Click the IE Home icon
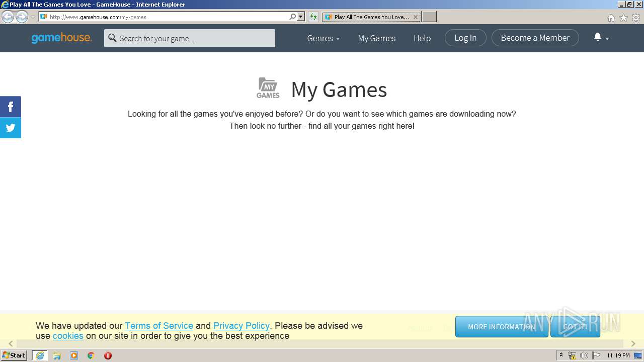 click(x=611, y=18)
